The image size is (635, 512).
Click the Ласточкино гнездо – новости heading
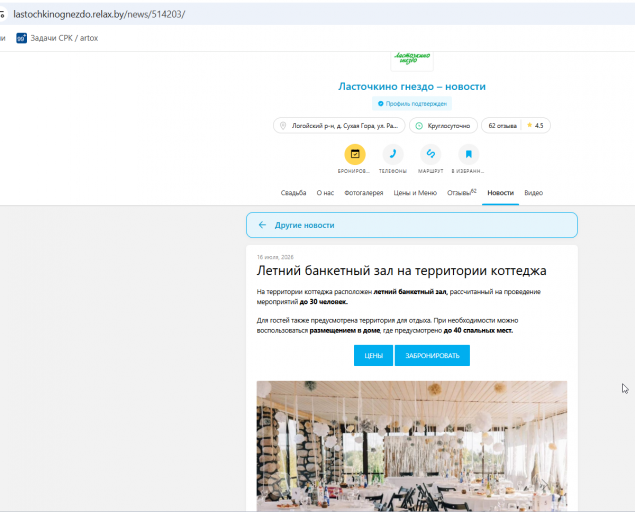412,86
